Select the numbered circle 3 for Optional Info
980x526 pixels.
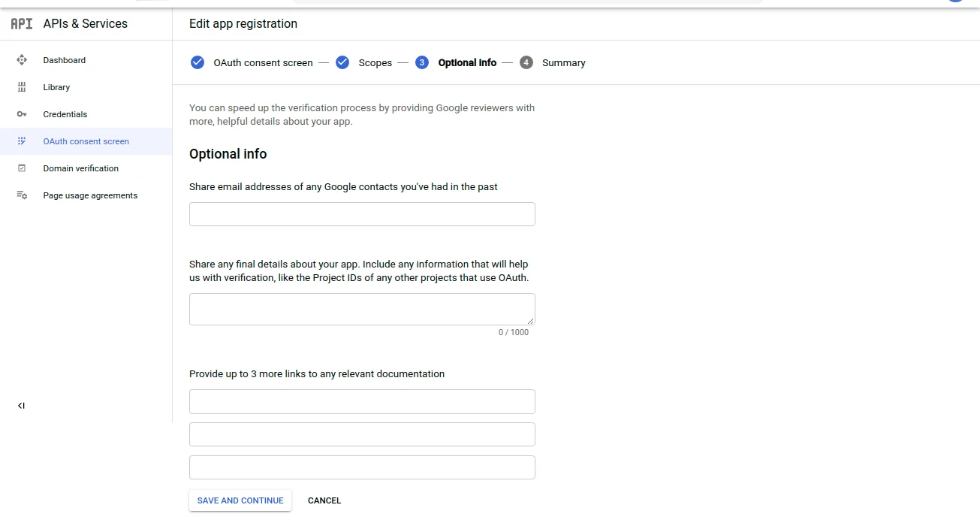coord(421,62)
